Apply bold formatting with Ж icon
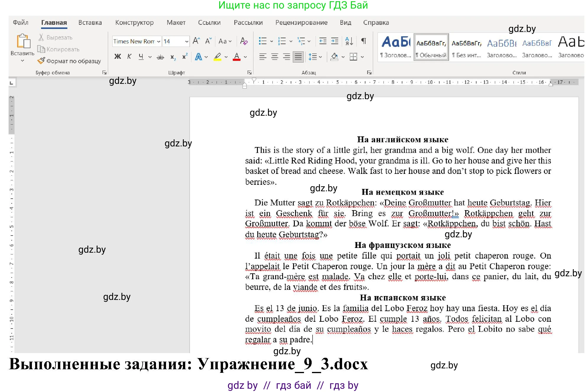Image resolution: width=587 pixels, height=392 pixels. (x=118, y=57)
